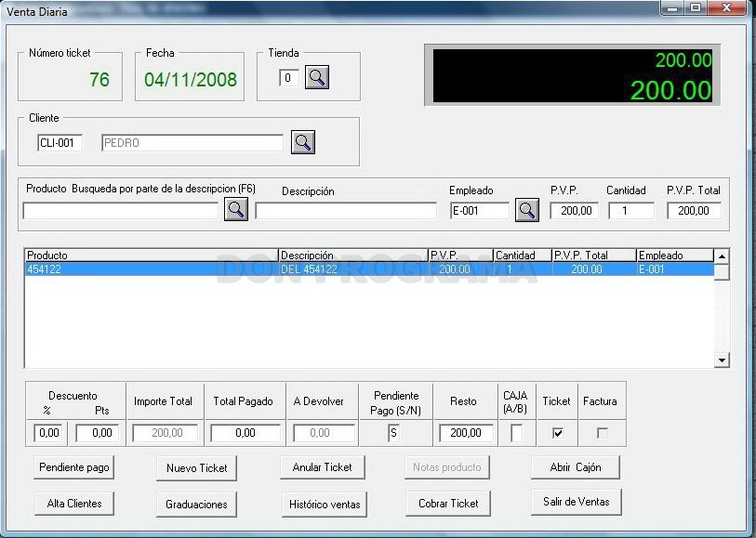This screenshot has width=756, height=538.
Task: Uncheck the Ticket checkbox
Action: pyautogui.click(x=557, y=433)
